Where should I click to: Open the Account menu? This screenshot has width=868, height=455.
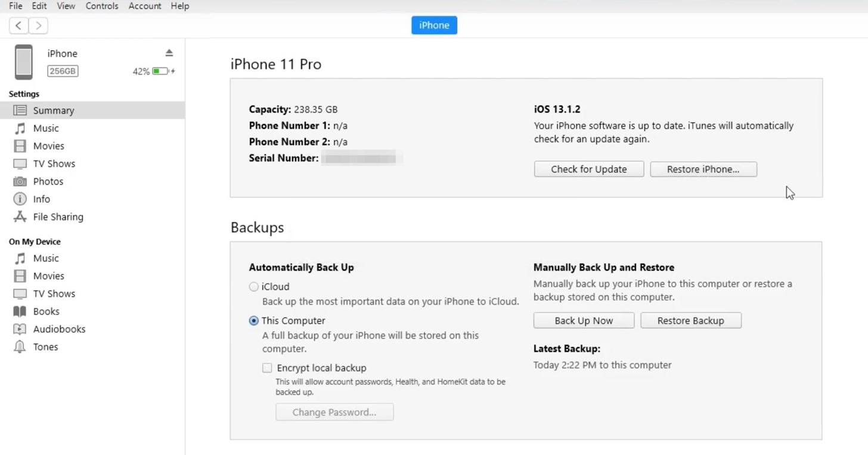pyautogui.click(x=144, y=6)
